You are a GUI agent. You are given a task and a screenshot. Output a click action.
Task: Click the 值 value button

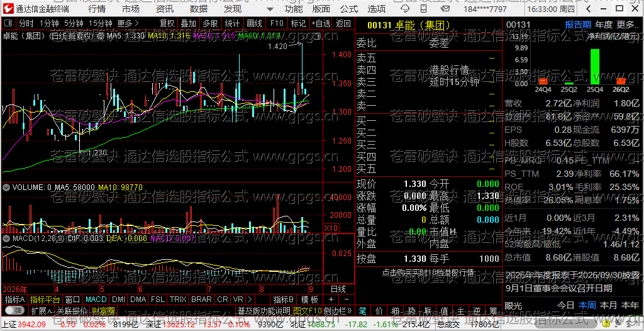445,310
